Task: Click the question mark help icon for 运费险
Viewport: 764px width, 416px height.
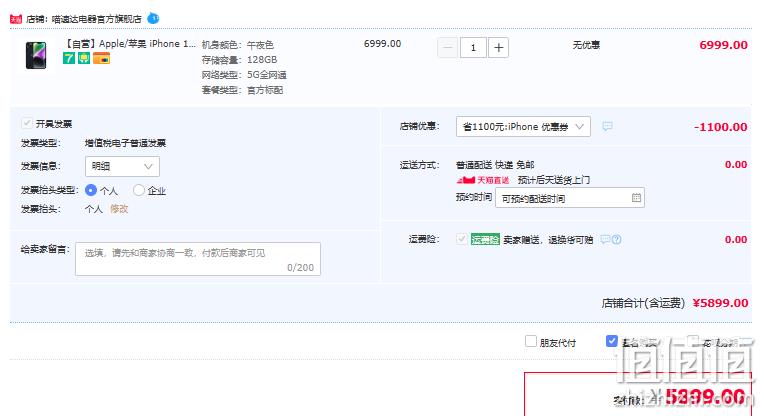Action: point(616,239)
